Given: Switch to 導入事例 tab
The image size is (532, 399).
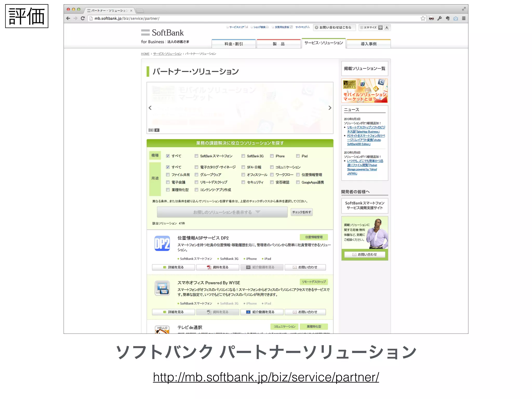Looking at the screenshot, I should pos(369,44).
